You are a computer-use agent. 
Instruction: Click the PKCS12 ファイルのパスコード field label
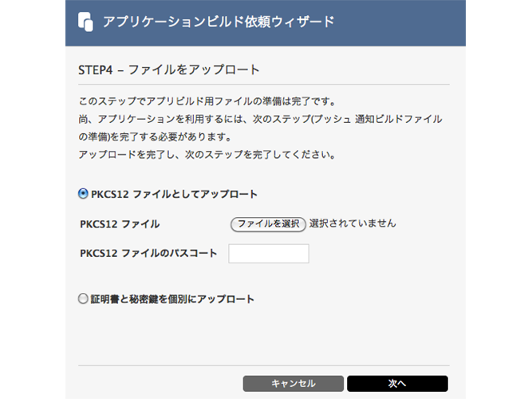click(148, 253)
